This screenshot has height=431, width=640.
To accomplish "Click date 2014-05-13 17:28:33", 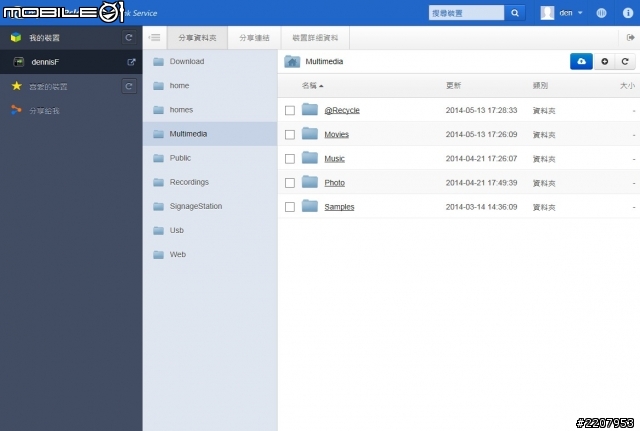I will 481,110.
